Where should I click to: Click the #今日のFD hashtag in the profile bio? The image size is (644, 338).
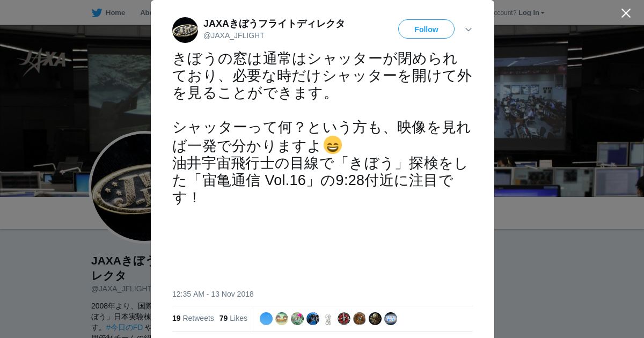click(125, 327)
